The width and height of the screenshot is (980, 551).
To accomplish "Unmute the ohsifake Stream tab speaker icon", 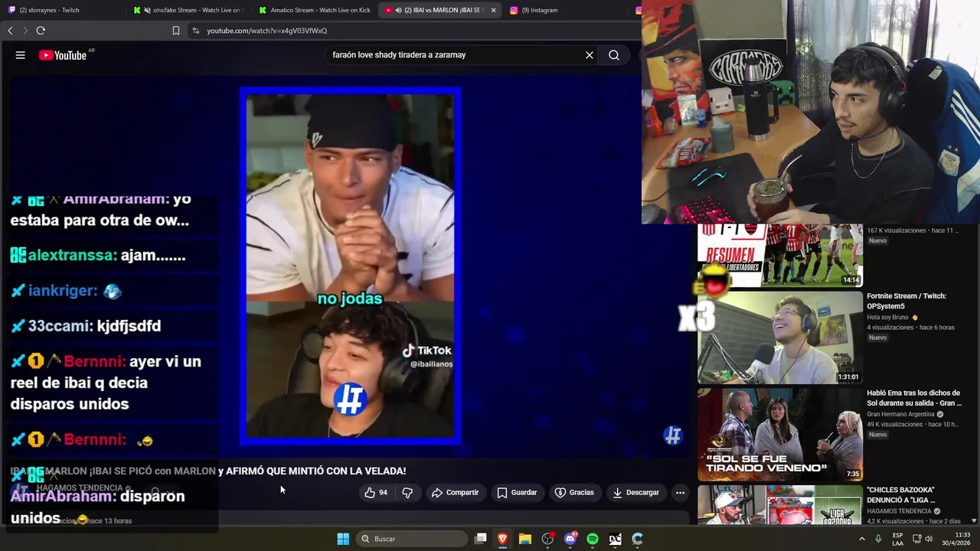I will (146, 10).
